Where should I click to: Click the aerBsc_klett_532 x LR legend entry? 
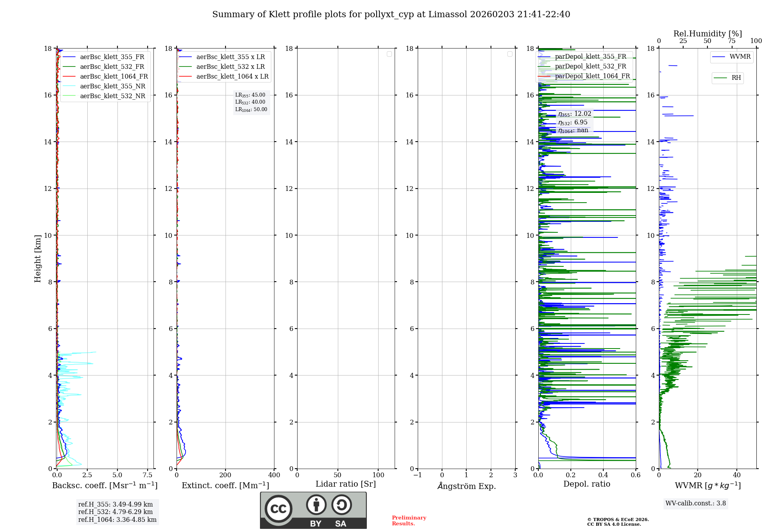[x=231, y=67]
